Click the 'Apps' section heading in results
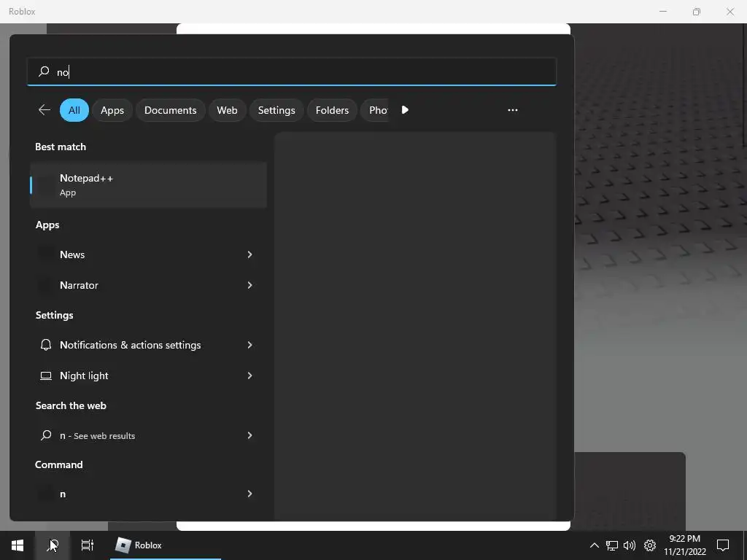Viewport: 747px width, 560px height. click(x=47, y=225)
